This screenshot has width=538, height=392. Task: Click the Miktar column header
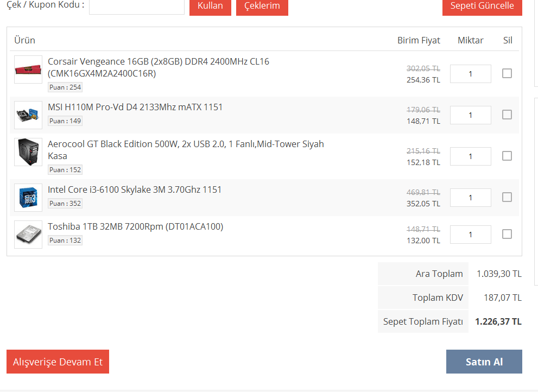[470, 40]
